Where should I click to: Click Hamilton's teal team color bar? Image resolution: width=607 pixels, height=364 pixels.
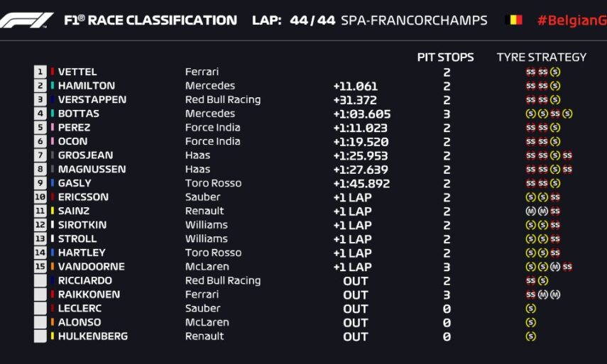click(53, 86)
